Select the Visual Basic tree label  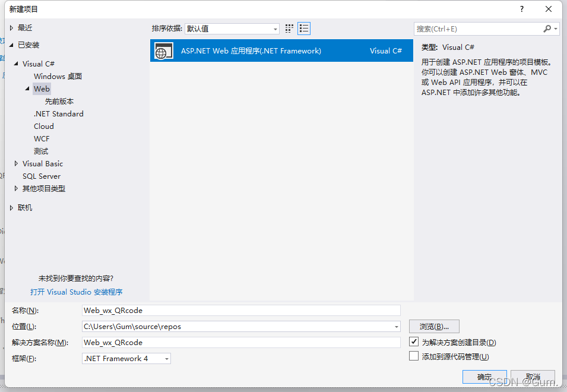click(x=43, y=163)
